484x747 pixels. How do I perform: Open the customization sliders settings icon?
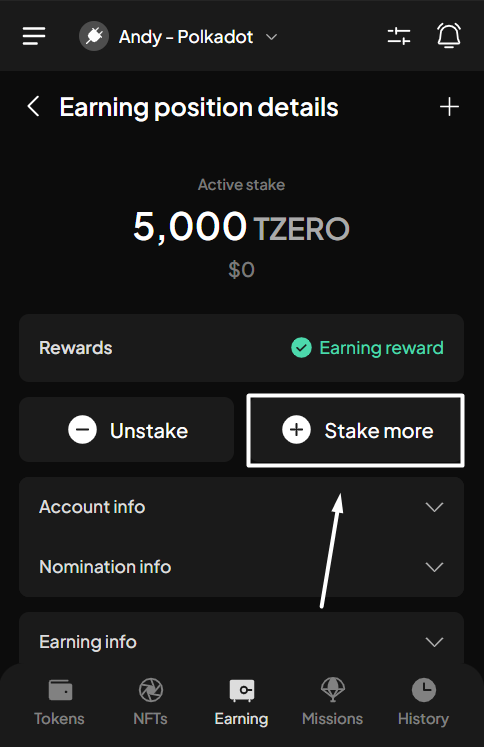pyautogui.click(x=399, y=36)
